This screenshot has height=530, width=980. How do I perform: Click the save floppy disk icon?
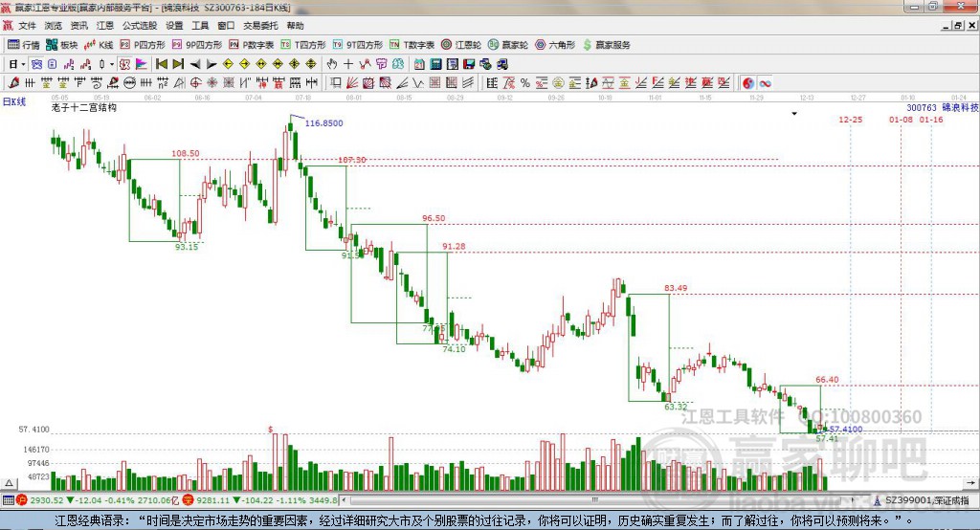pos(469,64)
